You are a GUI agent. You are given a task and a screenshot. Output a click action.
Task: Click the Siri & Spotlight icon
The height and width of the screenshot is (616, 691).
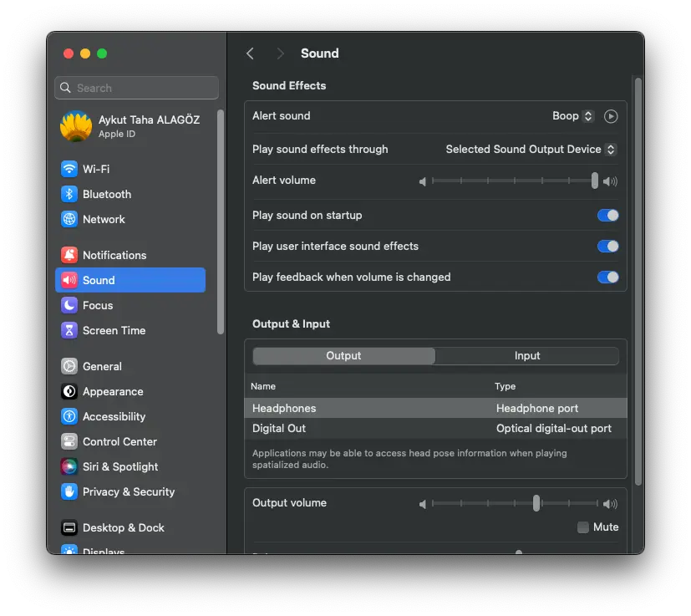69,466
